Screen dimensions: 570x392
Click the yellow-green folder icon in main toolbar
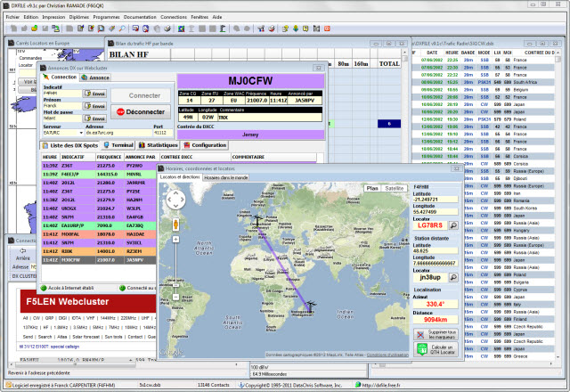coord(35,29)
